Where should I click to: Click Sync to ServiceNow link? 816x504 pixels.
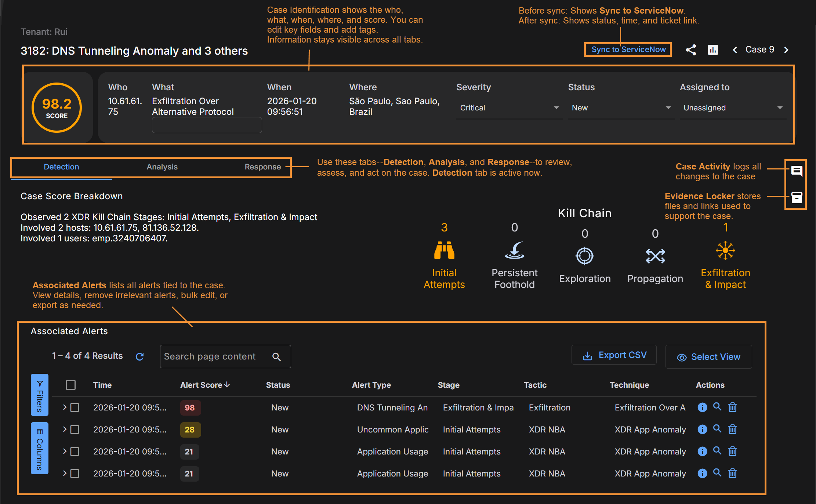[x=628, y=50]
